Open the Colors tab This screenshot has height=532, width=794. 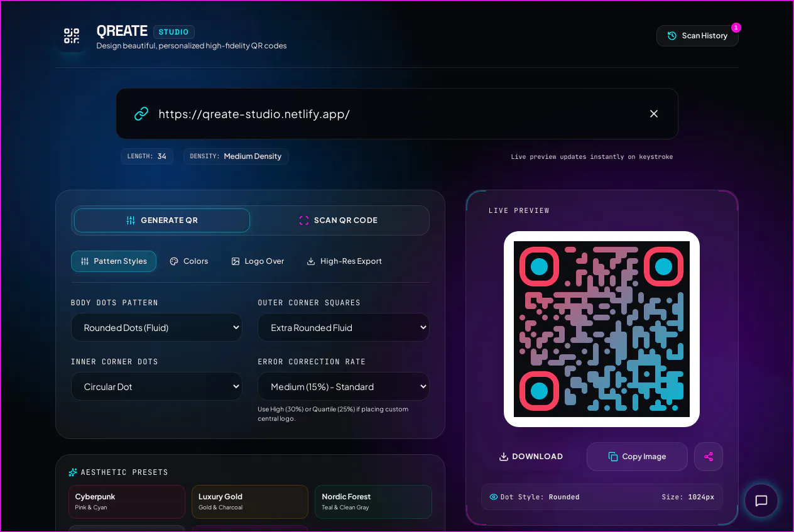coord(189,261)
